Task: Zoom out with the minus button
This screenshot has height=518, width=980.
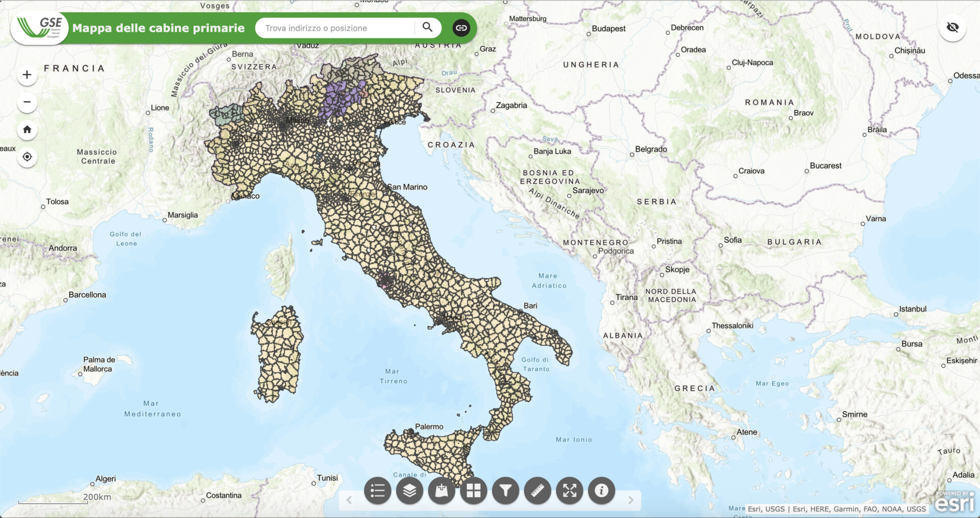Action: (x=28, y=102)
